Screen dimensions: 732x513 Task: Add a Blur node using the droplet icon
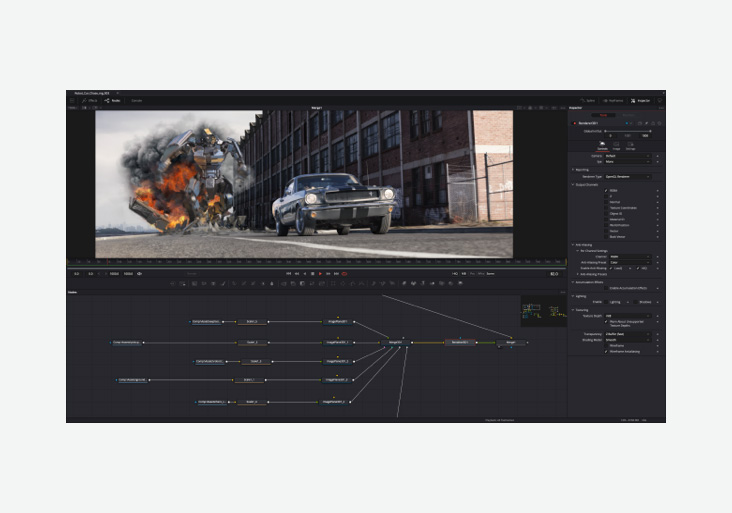pyautogui.click(x=272, y=283)
